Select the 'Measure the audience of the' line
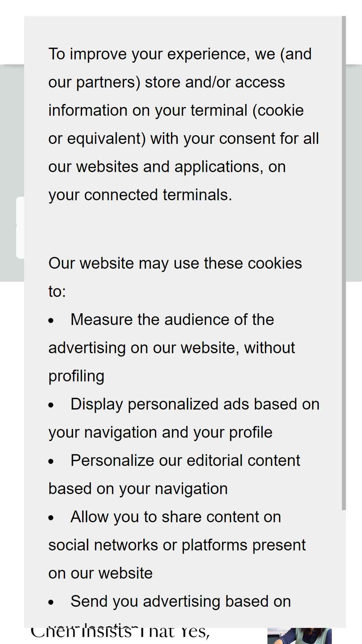The image size is (362, 644). point(172,320)
